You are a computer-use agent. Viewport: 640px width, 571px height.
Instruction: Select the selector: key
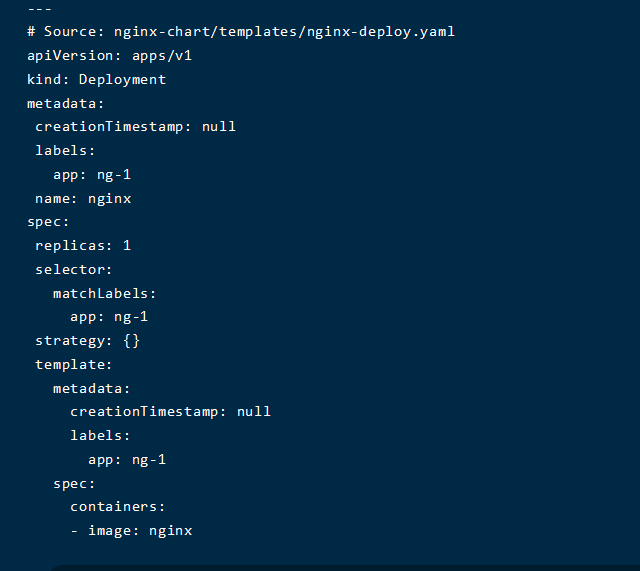tap(74, 269)
